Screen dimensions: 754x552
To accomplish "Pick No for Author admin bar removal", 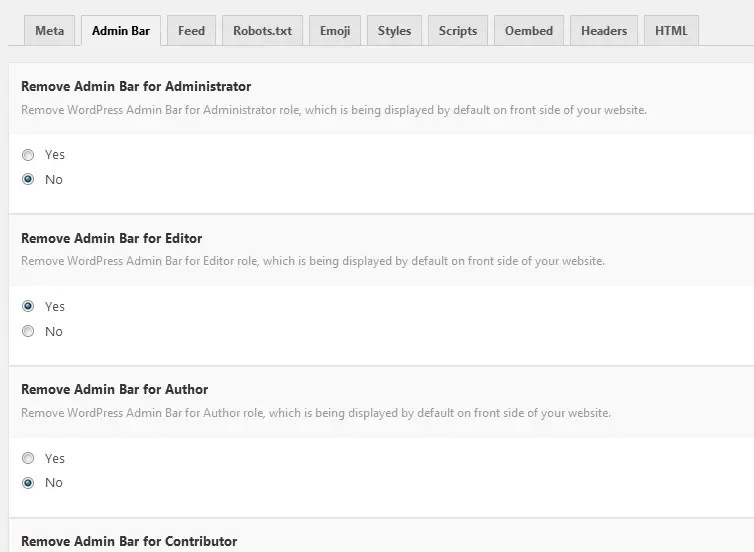I will point(28,483).
